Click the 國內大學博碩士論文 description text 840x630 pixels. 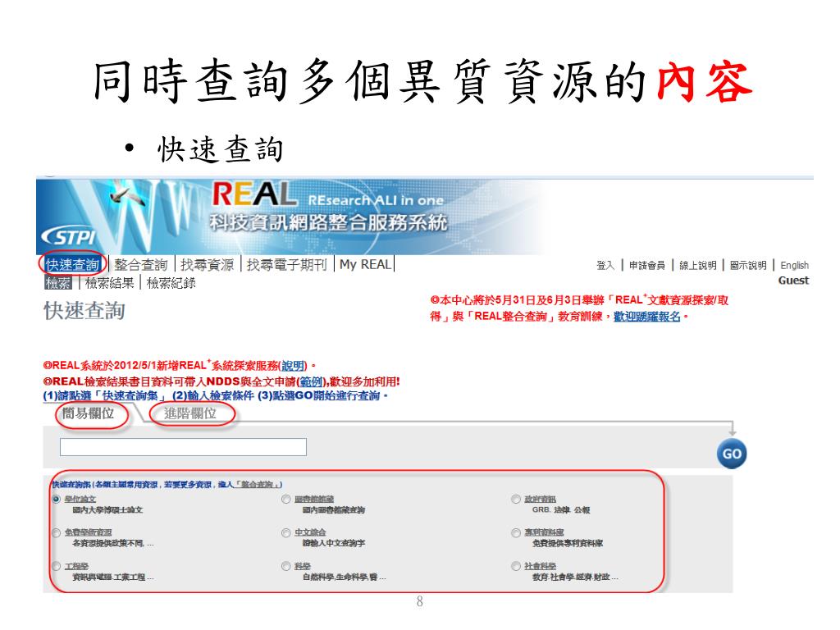pyautogui.click(x=107, y=510)
